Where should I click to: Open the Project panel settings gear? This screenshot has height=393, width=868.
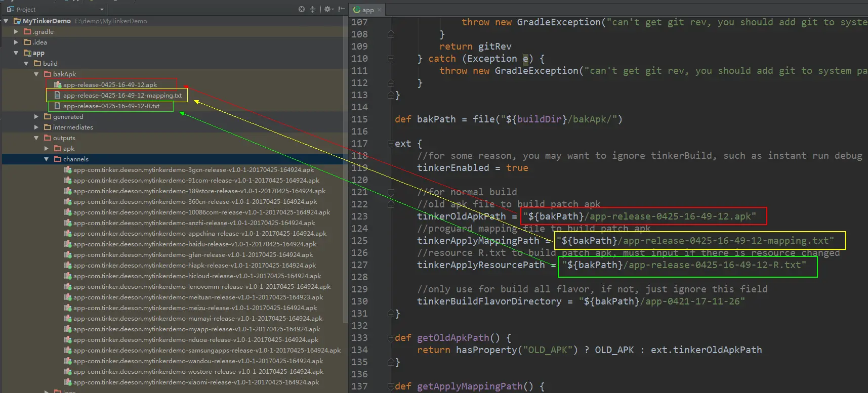[x=328, y=9]
